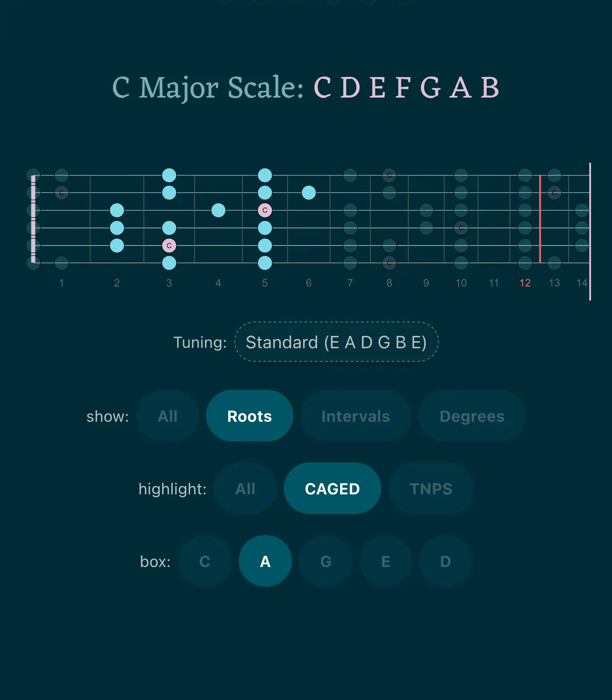
Task: Show Intervals on the fretboard
Action: 356,416
